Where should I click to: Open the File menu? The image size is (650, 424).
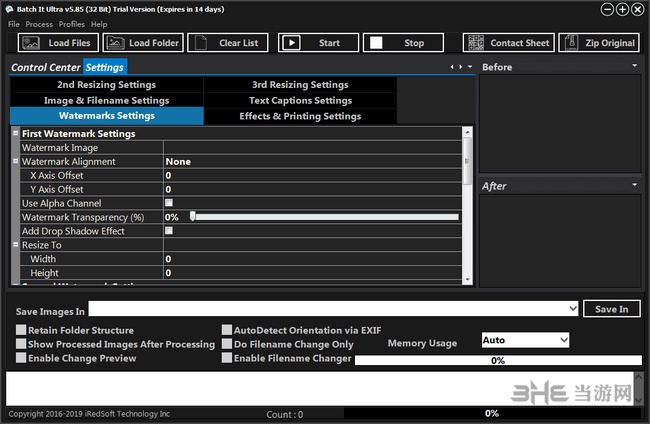pyautogui.click(x=14, y=24)
